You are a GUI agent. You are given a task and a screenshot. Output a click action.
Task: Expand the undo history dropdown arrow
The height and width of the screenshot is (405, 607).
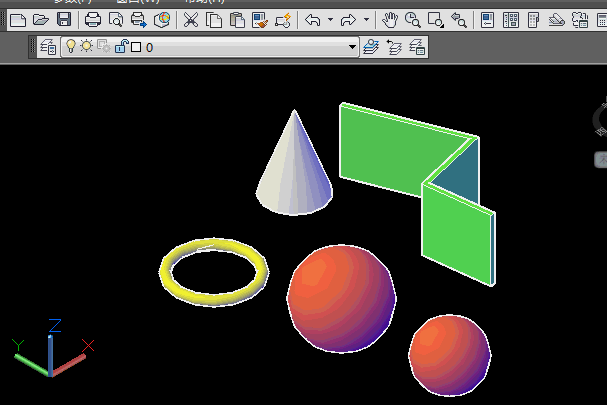pos(330,19)
